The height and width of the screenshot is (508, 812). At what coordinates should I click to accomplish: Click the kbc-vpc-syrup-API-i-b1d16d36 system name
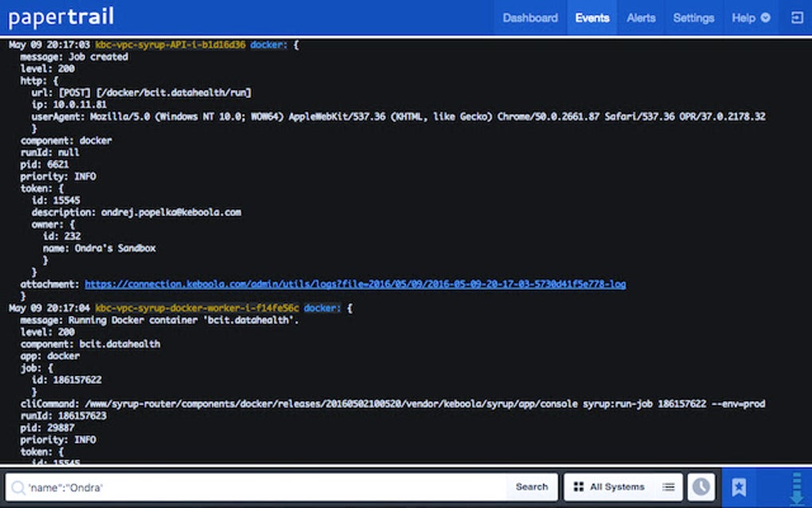click(170, 45)
